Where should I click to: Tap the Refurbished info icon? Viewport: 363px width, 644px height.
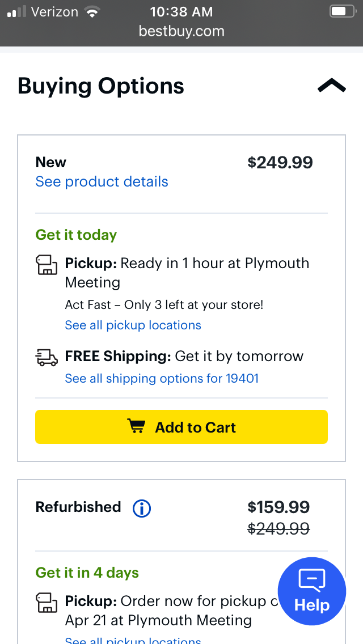(141, 508)
